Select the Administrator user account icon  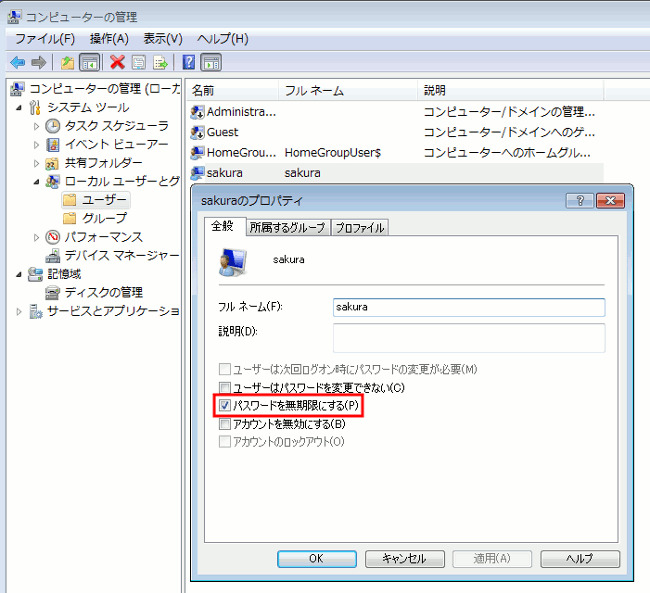pos(198,111)
